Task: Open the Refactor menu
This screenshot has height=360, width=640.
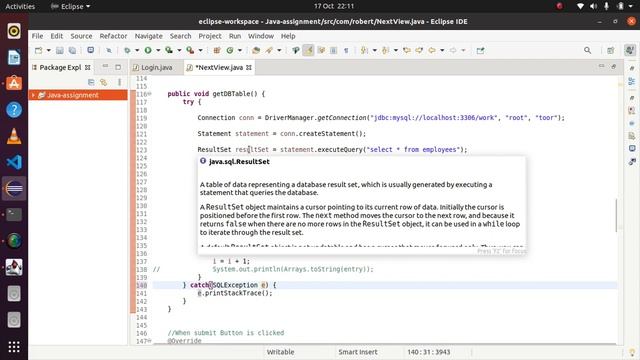Action: coord(113,36)
